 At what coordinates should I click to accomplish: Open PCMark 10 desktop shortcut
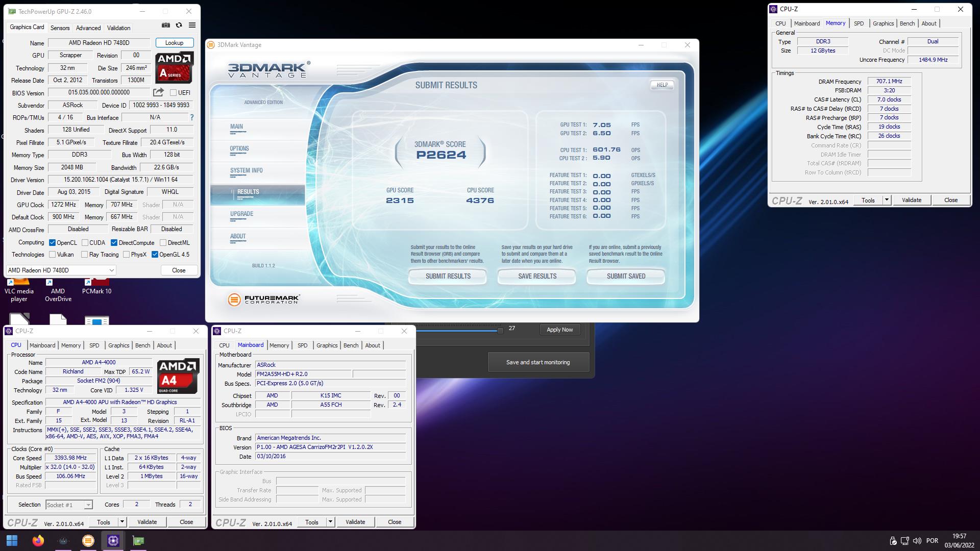pos(97,287)
